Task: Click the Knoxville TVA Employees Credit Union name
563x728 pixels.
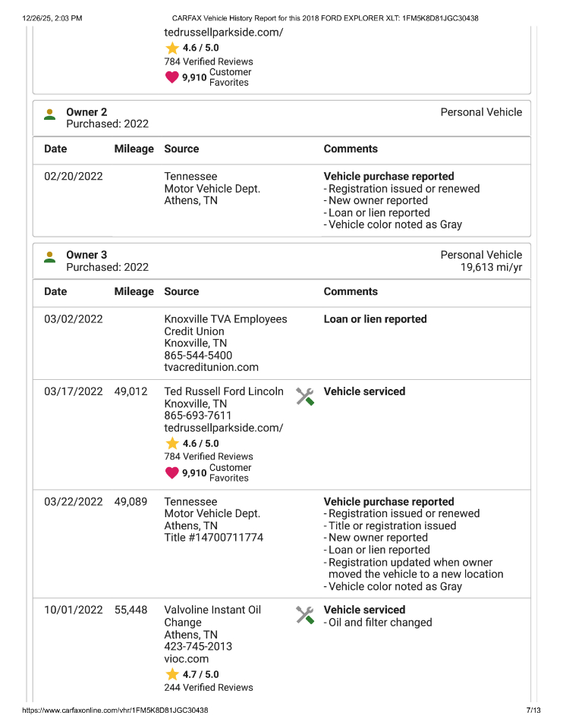Action: pos(225,325)
